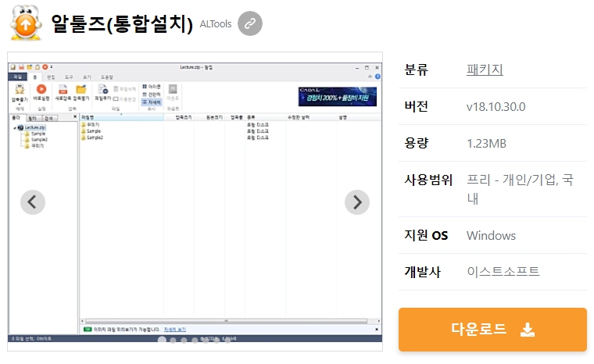
Task: Click the Windows supported OS value
Action: click(491, 236)
